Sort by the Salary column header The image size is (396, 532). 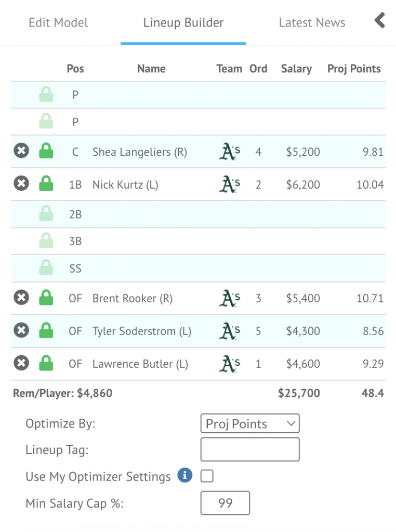coord(296,69)
